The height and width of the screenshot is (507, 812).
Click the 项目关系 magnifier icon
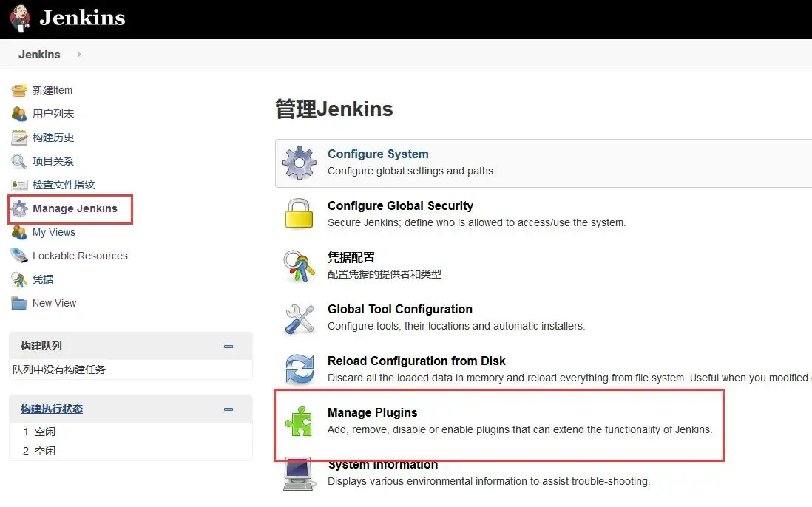(x=19, y=160)
